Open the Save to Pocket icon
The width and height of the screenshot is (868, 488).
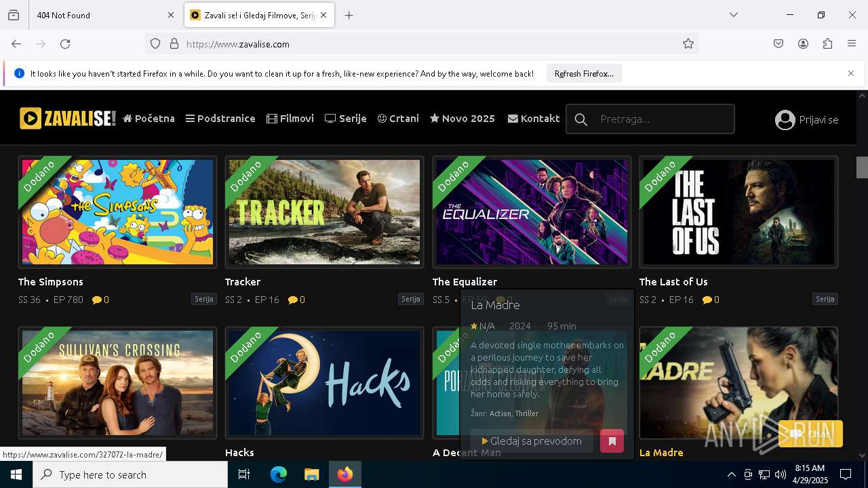(778, 44)
